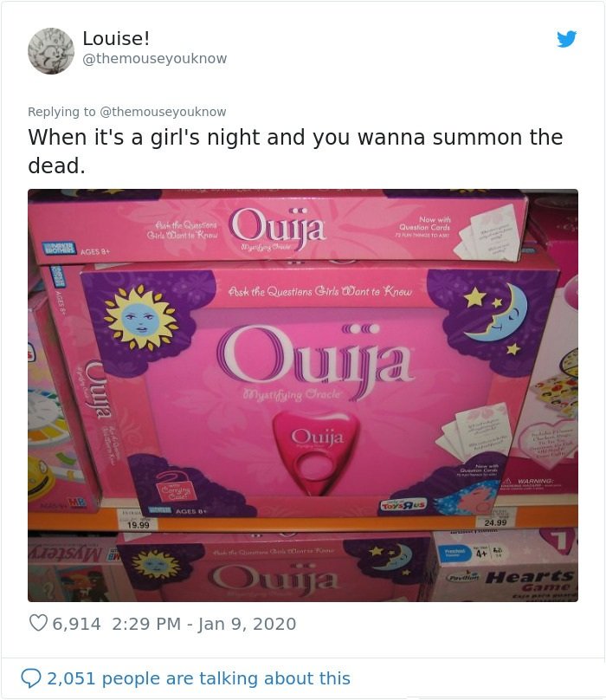Open the Louise! display name

(x=116, y=38)
